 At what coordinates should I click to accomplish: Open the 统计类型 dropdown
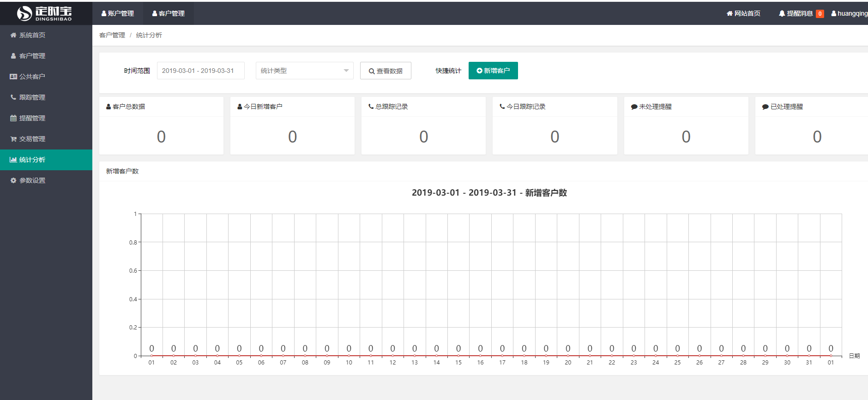click(x=305, y=71)
